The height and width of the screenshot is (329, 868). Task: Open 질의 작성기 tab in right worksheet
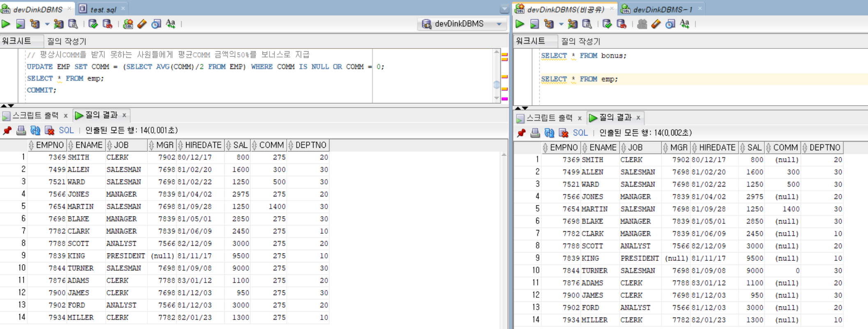tap(580, 41)
